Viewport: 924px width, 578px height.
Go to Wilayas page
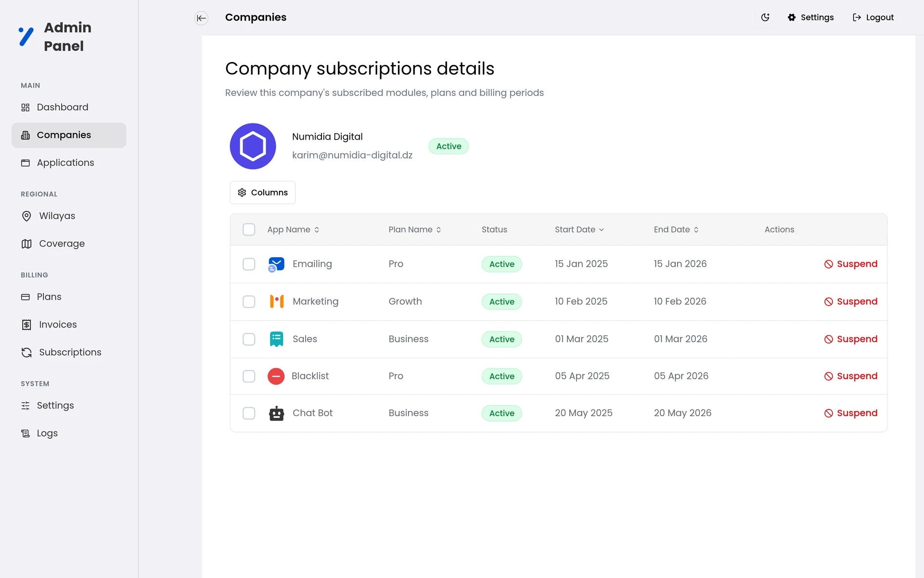coord(69,216)
